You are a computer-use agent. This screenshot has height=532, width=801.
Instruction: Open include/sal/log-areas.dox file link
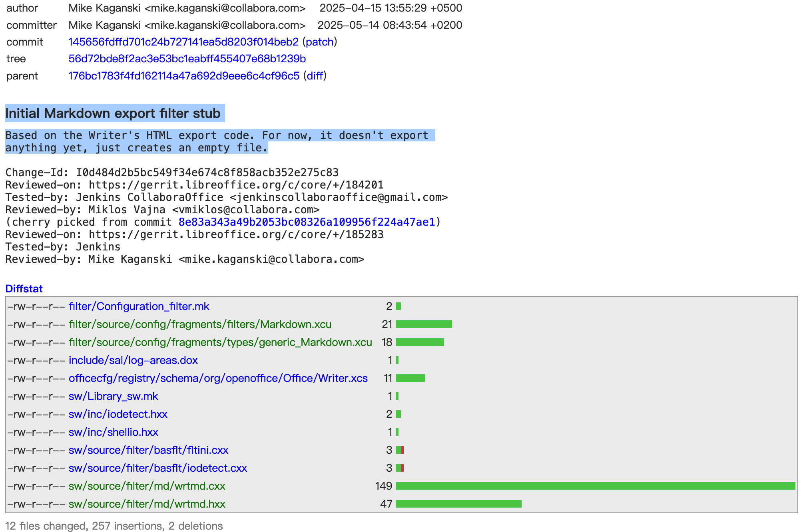pyautogui.click(x=133, y=360)
